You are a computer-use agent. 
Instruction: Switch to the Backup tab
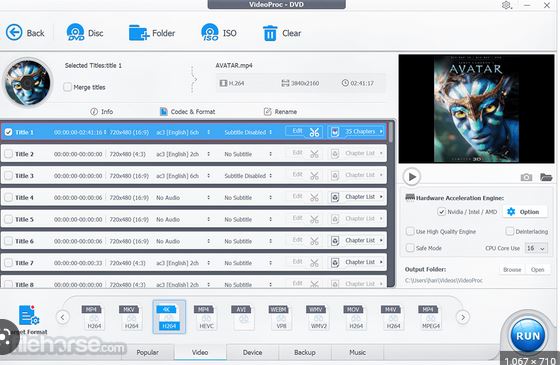point(305,352)
